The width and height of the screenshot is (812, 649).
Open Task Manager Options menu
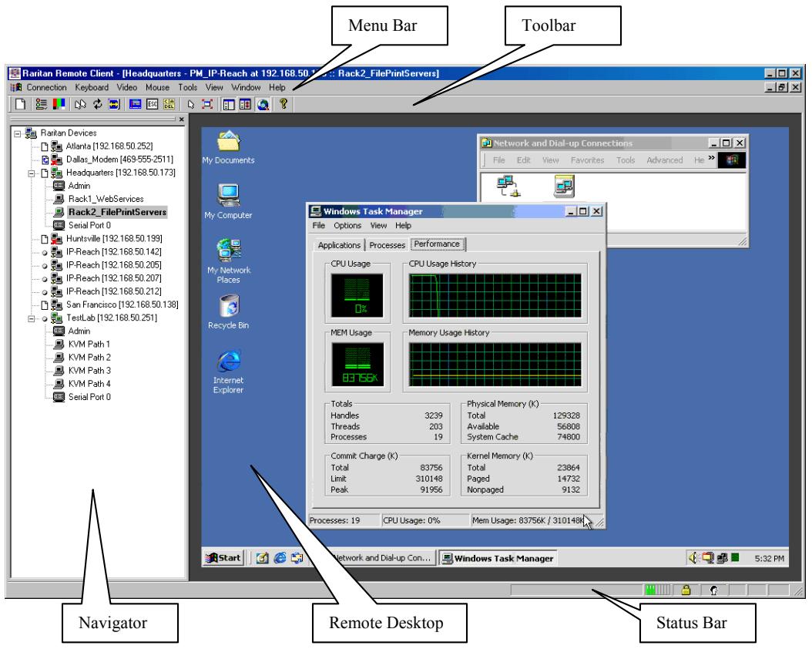[x=347, y=225]
